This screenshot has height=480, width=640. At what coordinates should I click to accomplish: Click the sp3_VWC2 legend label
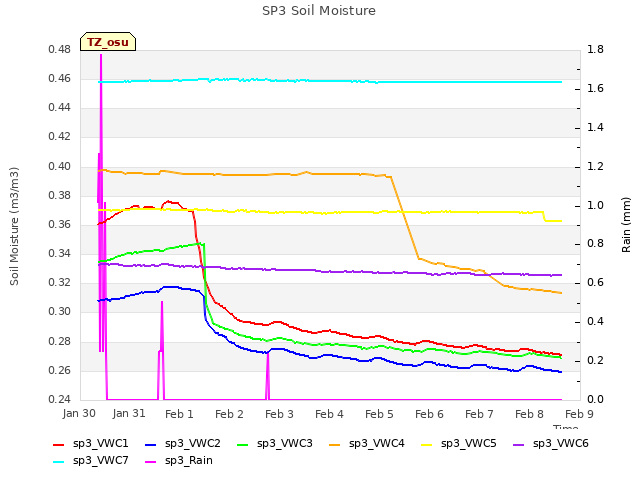(x=193, y=443)
